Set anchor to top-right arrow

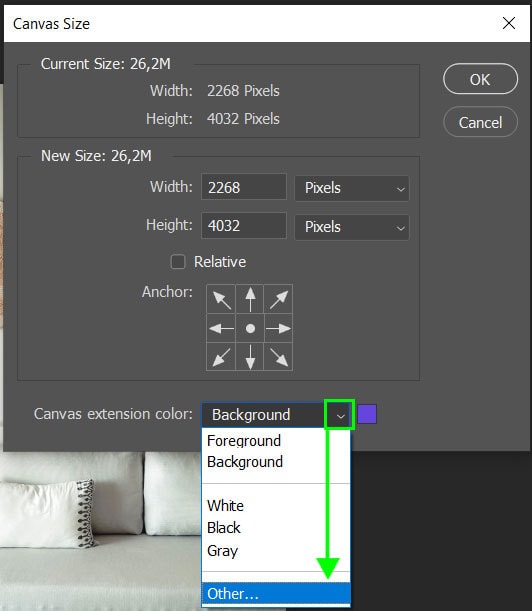point(278,299)
